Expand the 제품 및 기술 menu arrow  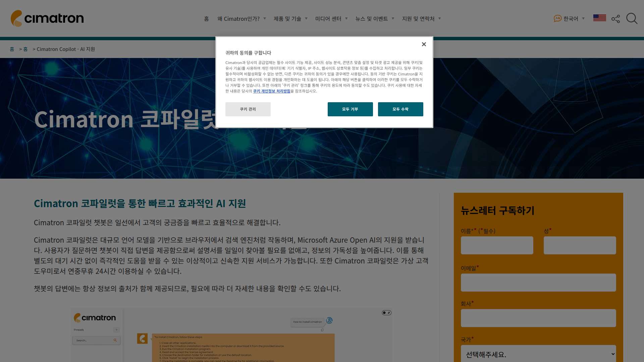pos(306,19)
